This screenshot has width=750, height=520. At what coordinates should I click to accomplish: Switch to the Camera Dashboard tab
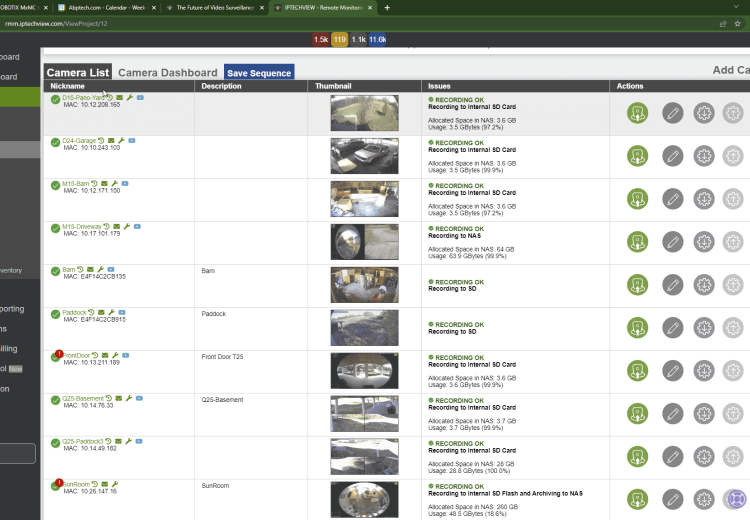click(167, 73)
